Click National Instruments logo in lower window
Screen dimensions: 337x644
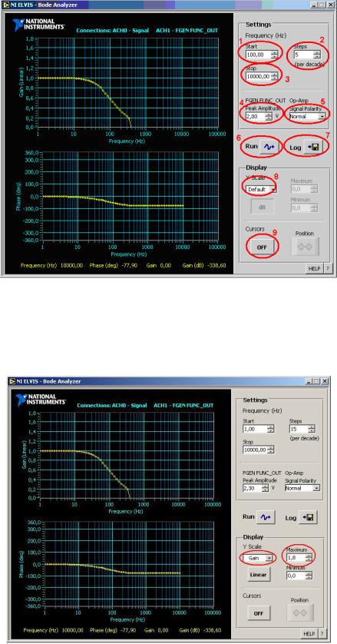pyautogui.click(x=41, y=400)
